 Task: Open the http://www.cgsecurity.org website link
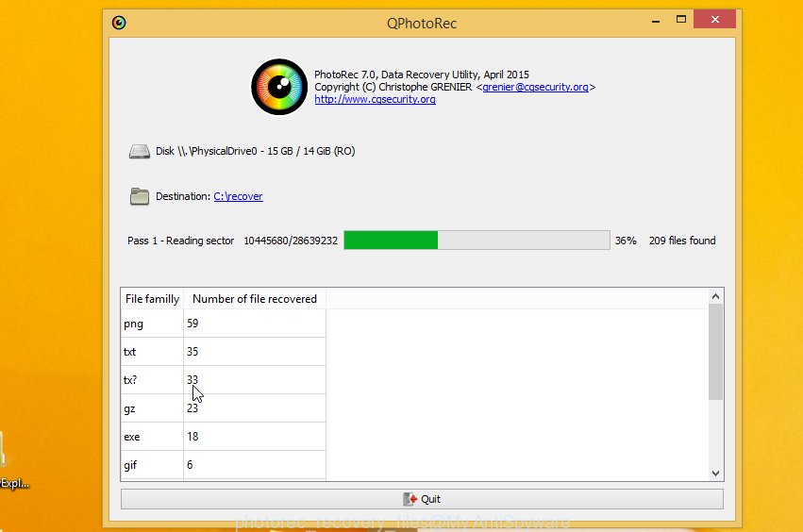pos(375,99)
